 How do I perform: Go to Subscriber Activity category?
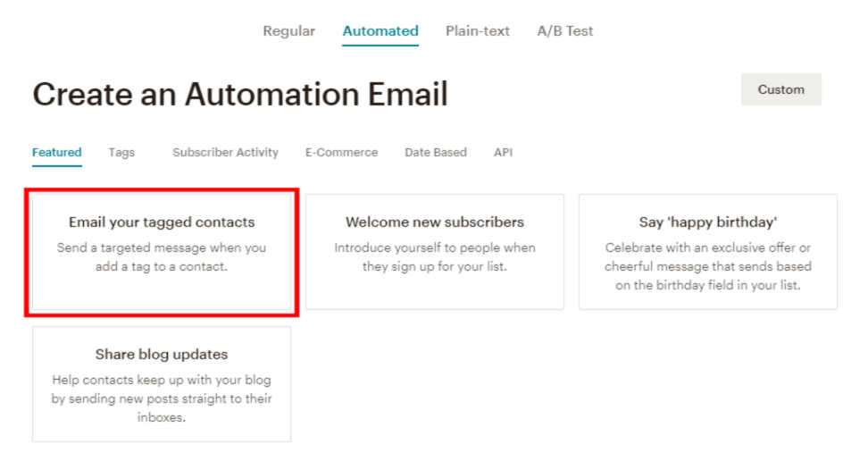225,153
